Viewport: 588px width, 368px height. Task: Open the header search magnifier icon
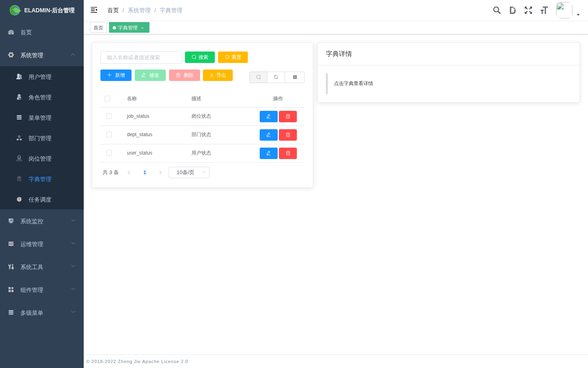(x=497, y=10)
